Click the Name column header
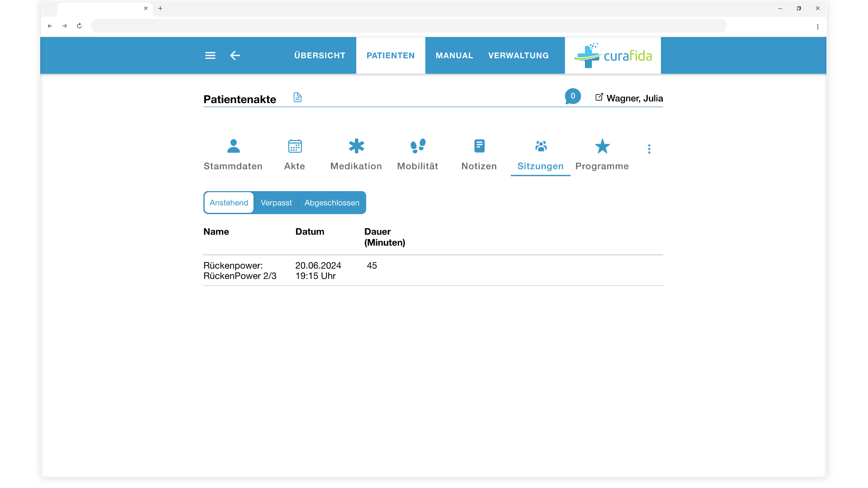Screen dimensions: 868x488 click(216, 232)
